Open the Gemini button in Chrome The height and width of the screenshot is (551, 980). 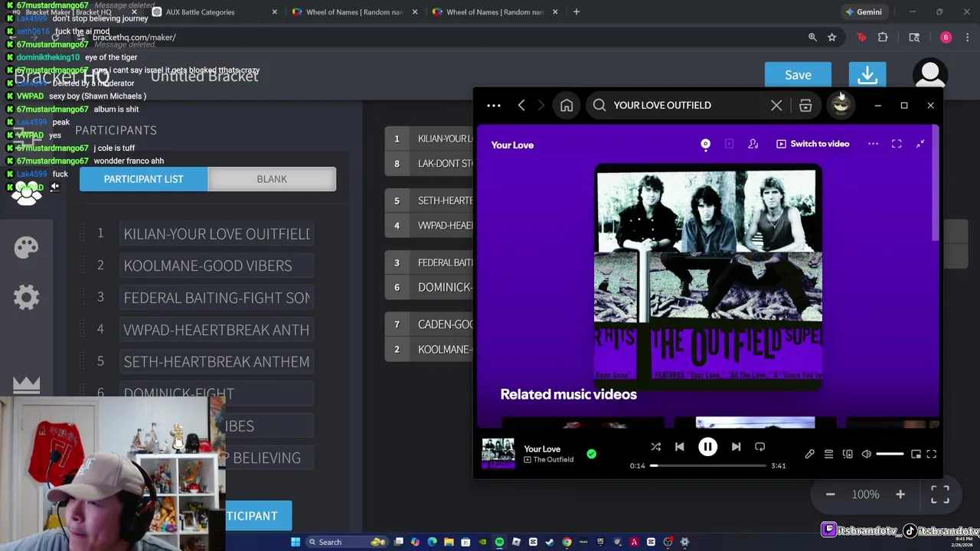864,12
